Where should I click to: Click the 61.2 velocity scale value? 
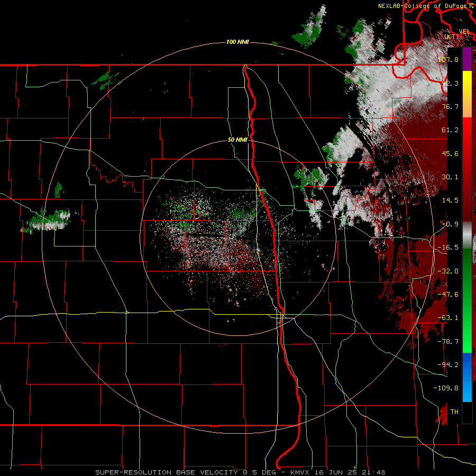451,130
